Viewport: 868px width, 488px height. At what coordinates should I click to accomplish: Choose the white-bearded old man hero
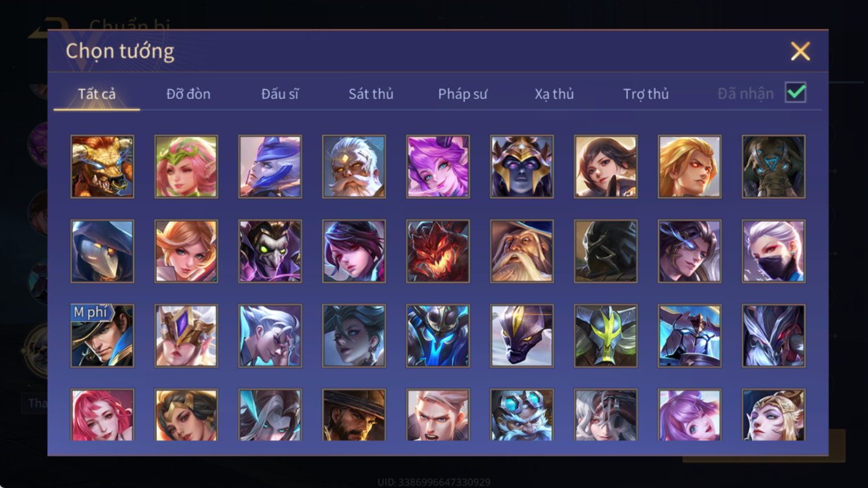point(354,167)
